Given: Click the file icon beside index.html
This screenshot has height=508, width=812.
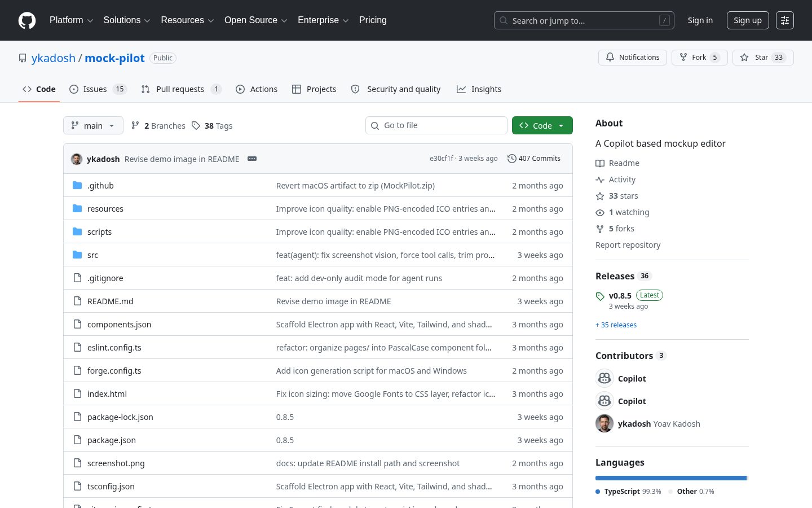Looking at the screenshot, I should coord(77,393).
